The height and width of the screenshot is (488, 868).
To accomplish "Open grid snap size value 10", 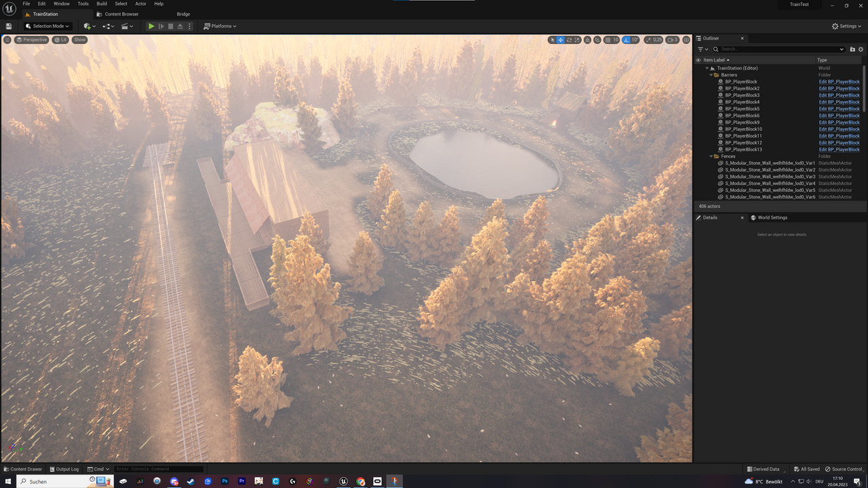I will (616, 40).
